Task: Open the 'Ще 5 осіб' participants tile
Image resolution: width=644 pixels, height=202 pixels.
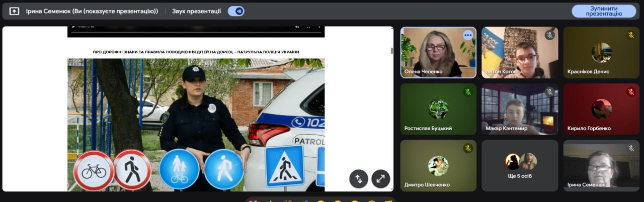Action: pyautogui.click(x=520, y=165)
